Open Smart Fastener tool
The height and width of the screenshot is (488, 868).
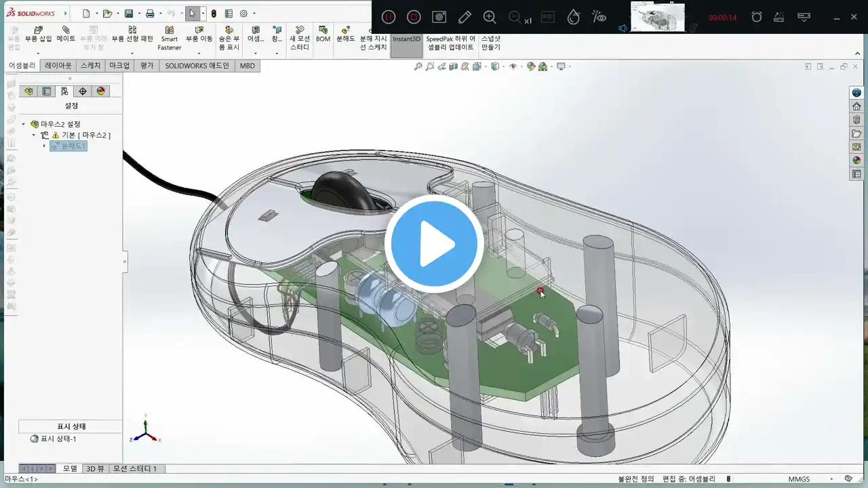click(170, 39)
